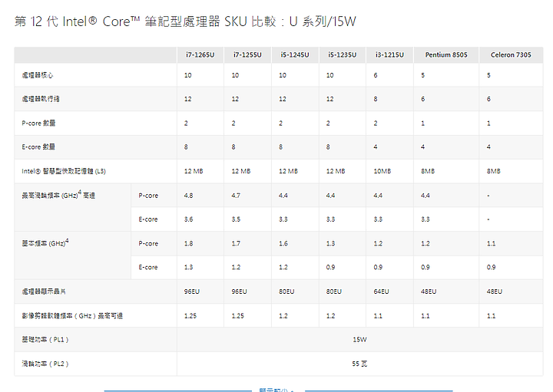Click the 3.6 E-core turbo cell
553x392 pixels.
pos(189,219)
